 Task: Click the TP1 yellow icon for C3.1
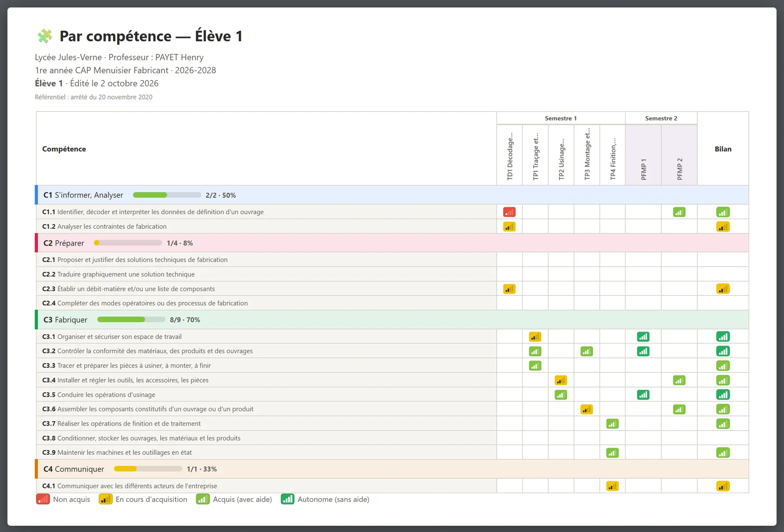click(535, 337)
